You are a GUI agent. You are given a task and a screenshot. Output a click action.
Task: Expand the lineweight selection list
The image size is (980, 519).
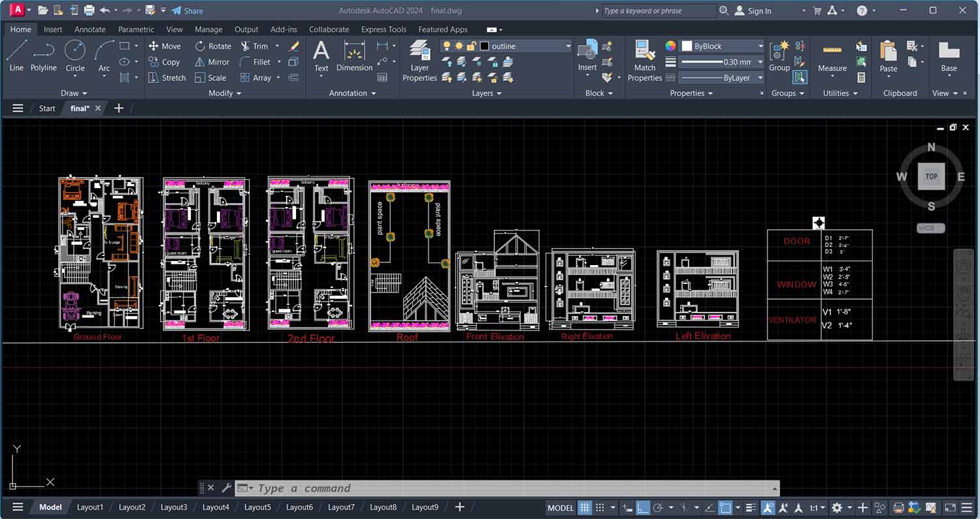point(760,61)
